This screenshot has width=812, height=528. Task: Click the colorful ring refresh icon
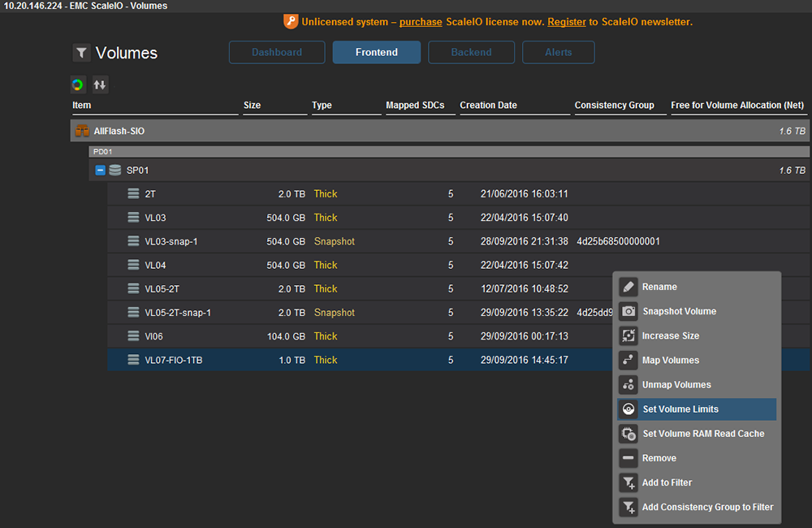pos(78,84)
